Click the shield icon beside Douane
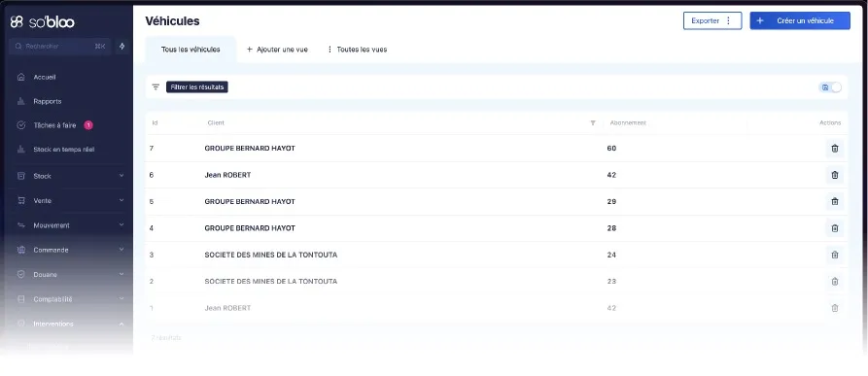 click(x=21, y=274)
